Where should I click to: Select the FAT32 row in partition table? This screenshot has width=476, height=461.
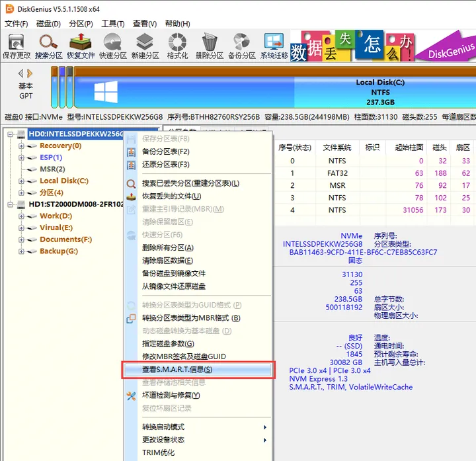[374, 173]
